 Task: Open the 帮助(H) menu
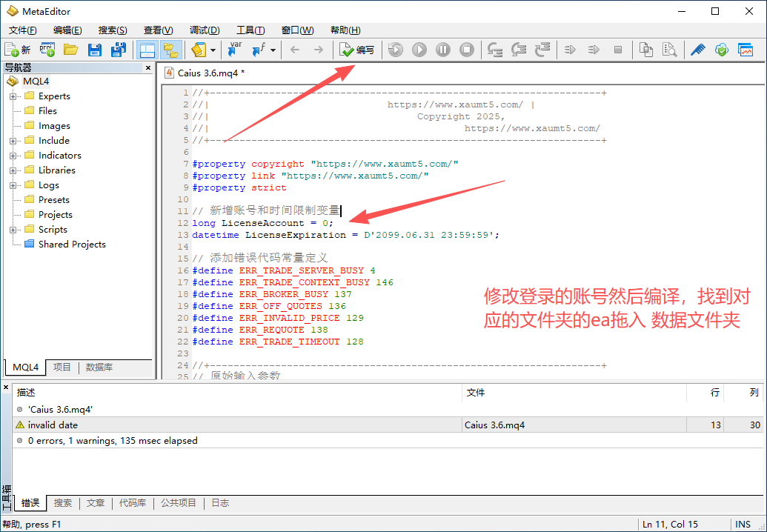point(345,30)
